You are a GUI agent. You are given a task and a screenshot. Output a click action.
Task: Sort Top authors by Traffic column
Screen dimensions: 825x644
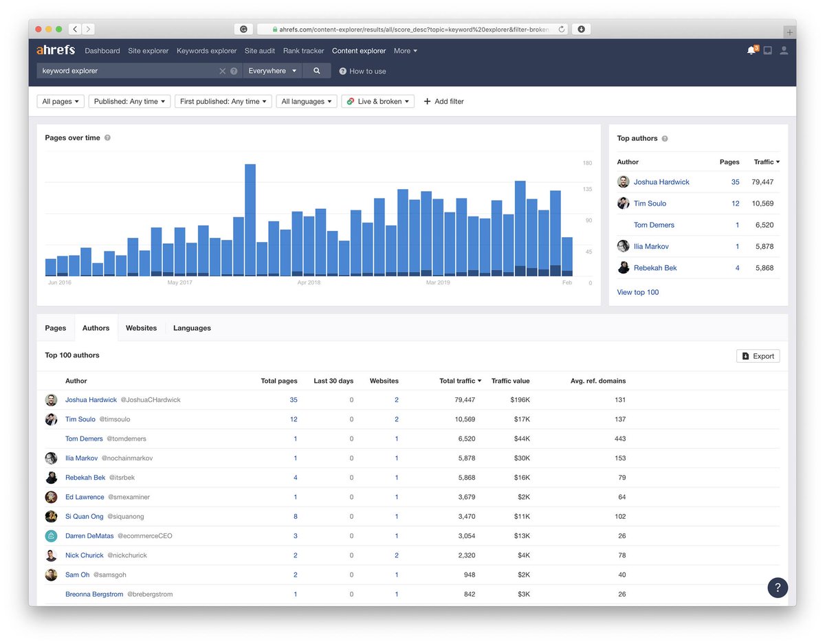click(767, 162)
